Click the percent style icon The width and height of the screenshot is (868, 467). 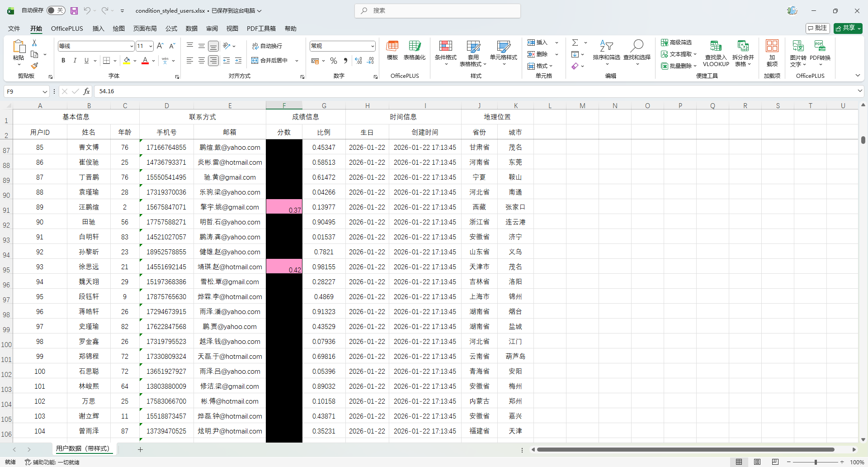(334, 61)
